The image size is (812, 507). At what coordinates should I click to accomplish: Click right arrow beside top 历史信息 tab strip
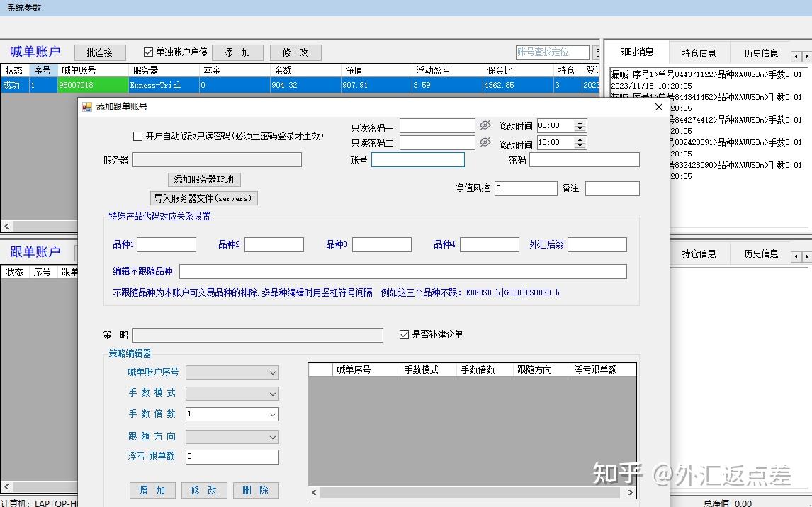[x=807, y=52]
